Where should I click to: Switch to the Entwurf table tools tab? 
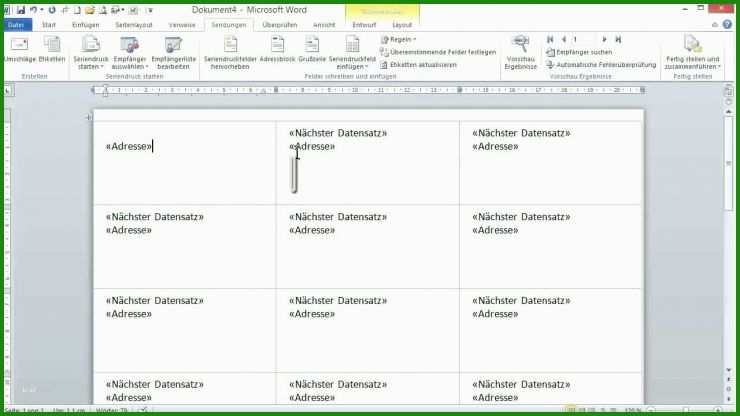(x=364, y=25)
